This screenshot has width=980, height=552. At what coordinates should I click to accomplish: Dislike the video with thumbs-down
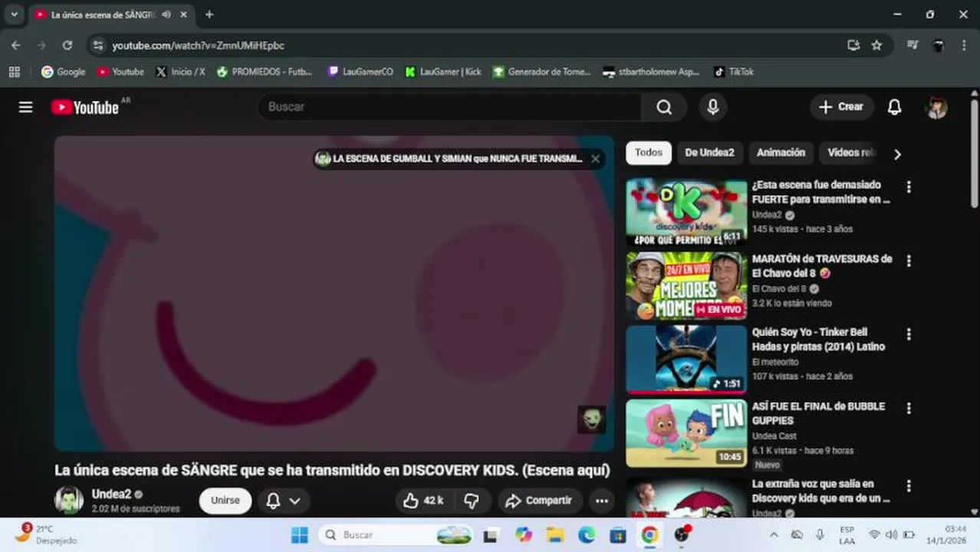(x=472, y=501)
